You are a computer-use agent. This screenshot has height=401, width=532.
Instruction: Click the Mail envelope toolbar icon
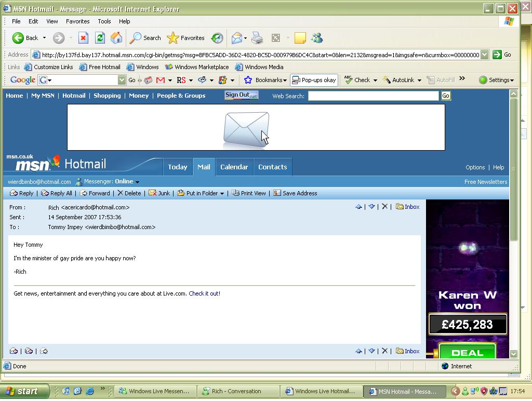tap(237, 38)
